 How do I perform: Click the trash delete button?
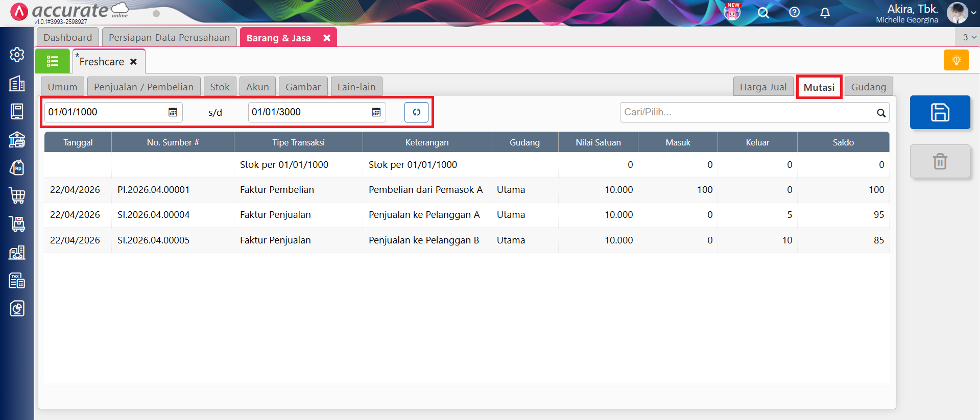(x=940, y=161)
